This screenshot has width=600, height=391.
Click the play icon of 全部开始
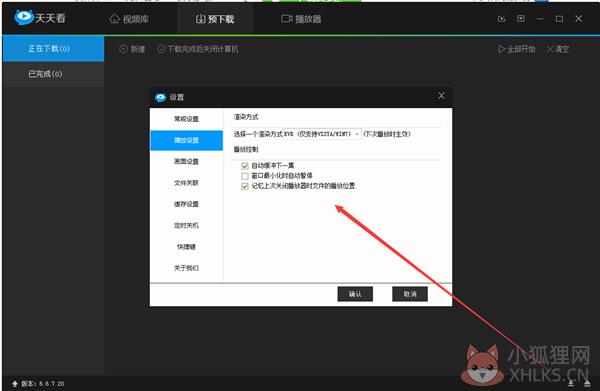[x=501, y=49]
